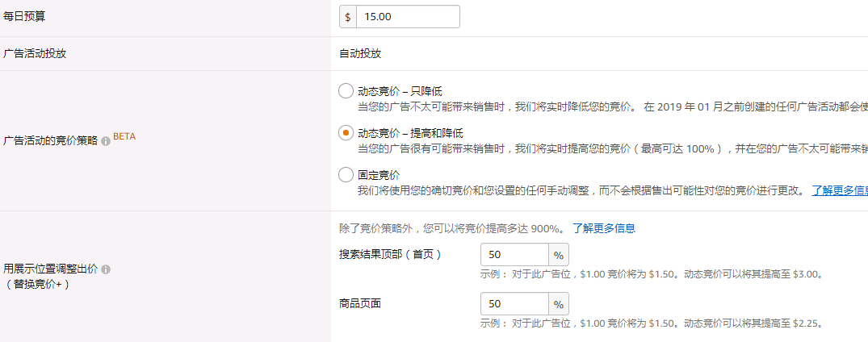The width and height of the screenshot is (868, 342).
Task: Select the 动态竞价 – 只降低 radio button
Action: pos(346,91)
